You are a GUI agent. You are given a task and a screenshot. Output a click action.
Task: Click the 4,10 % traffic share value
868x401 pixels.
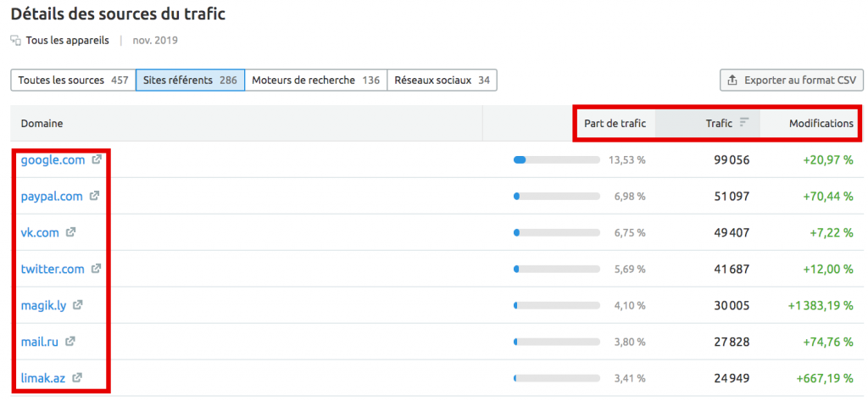630,305
